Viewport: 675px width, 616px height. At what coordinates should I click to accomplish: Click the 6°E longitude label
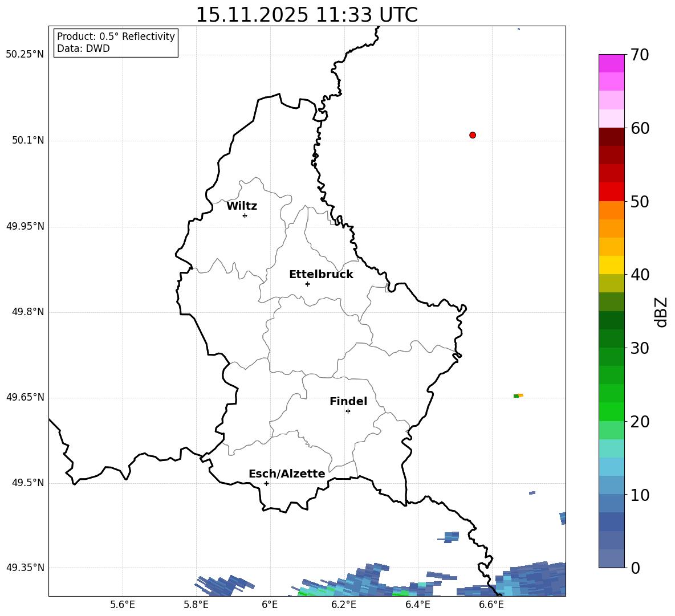[270, 605]
